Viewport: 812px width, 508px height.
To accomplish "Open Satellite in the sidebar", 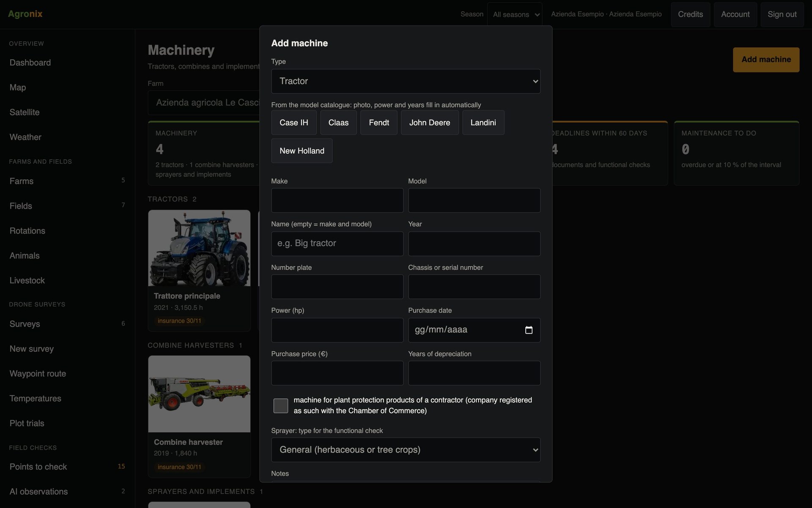I will coord(25,112).
